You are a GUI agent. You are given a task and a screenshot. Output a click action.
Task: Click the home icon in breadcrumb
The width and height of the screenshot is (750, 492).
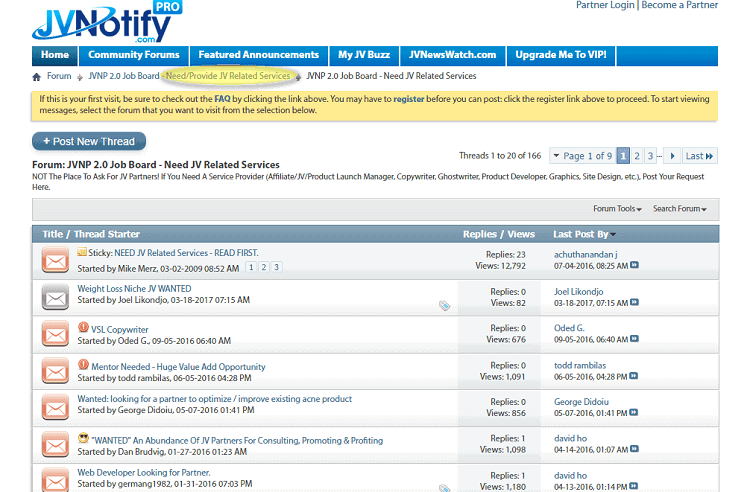click(36, 77)
